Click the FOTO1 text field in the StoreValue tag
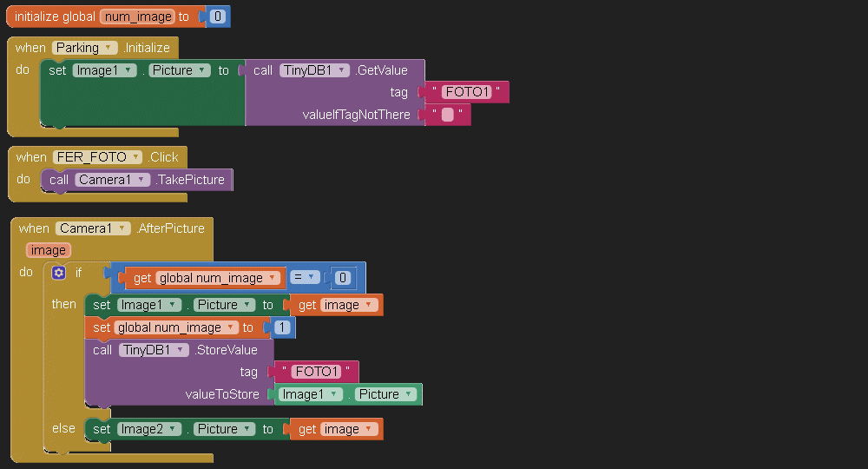Image resolution: width=868 pixels, height=469 pixels. [316, 372]
